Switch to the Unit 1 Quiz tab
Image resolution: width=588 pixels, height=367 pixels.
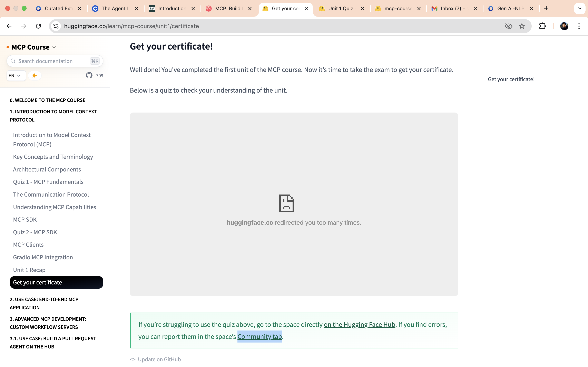[x=340, y=9]
